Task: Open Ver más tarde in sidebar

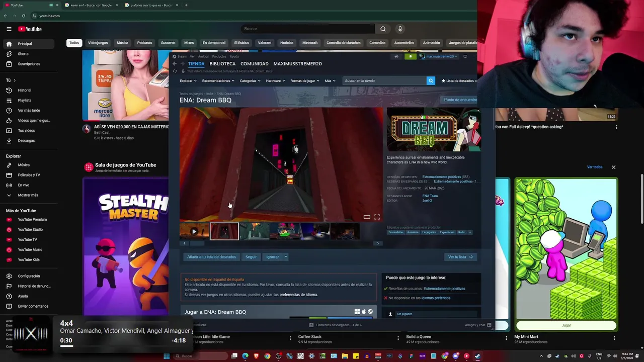Action: tap(28, 111)
